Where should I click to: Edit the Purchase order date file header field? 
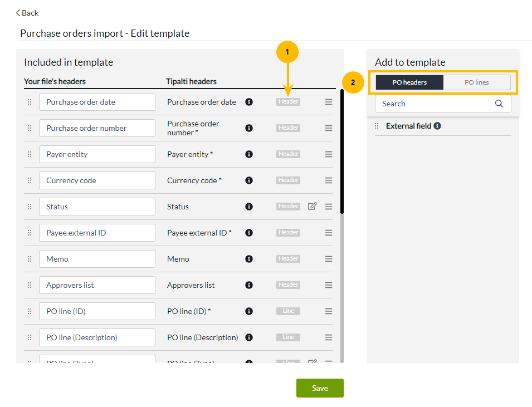(97, 102)
